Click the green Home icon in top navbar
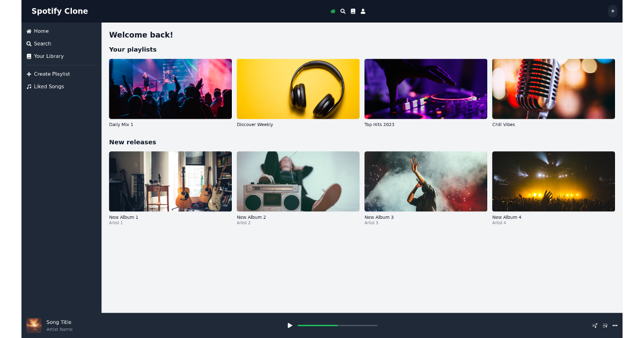Image resolution: width=644 pixels, height=338 pixels. pos(333,11)
